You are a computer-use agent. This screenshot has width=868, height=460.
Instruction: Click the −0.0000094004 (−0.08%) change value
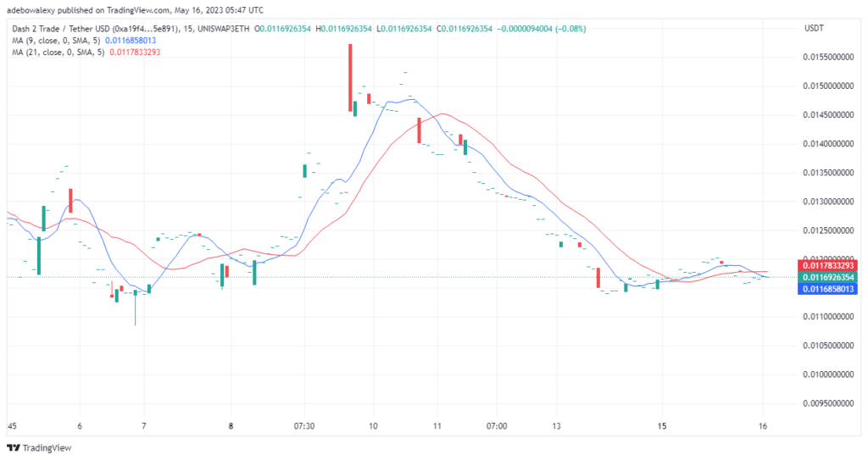[542, 29]
